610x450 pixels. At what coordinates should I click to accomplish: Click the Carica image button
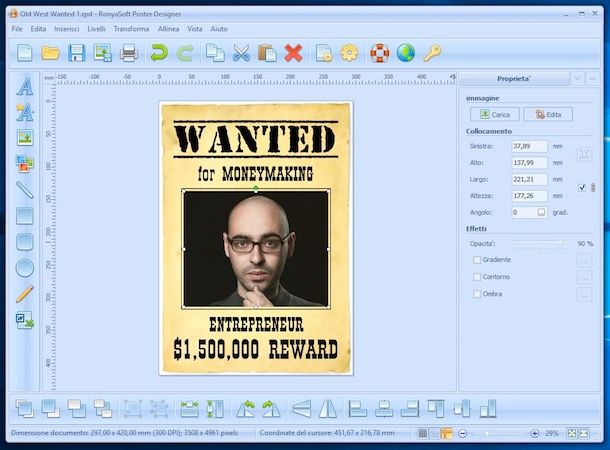tap(494, 114)
